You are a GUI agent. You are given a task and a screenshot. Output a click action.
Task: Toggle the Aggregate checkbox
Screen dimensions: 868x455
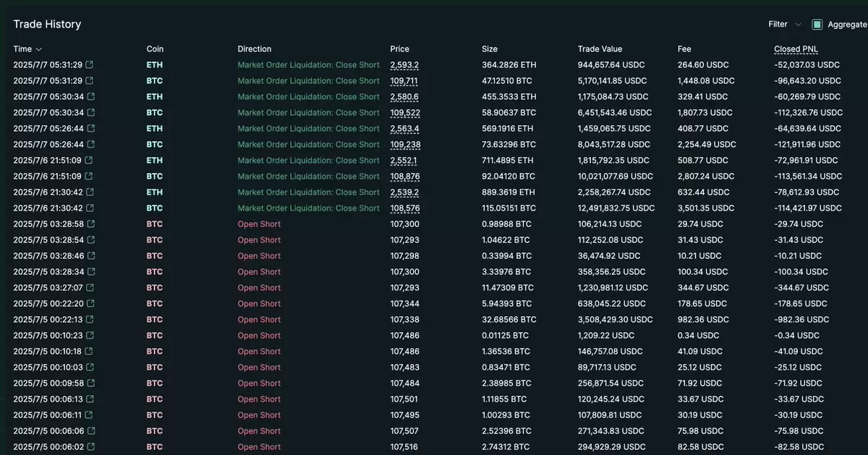817,25
